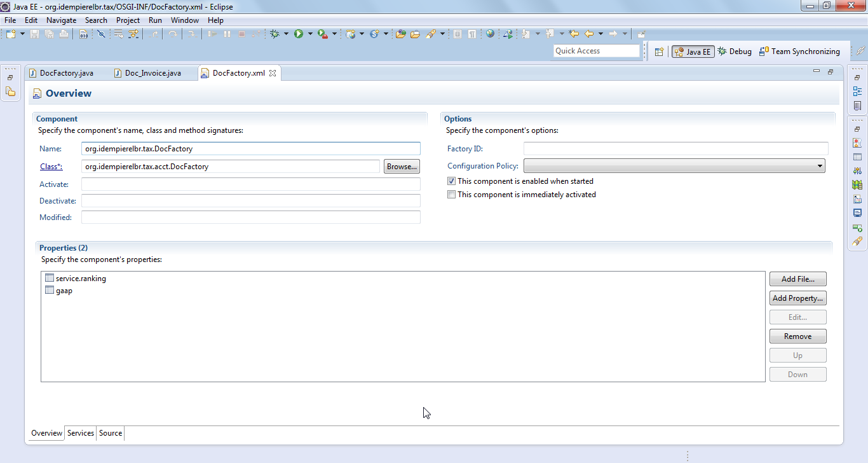Click the Back to last edit location arrow
This screenshot has height=463, width=868.
(574, 34)
